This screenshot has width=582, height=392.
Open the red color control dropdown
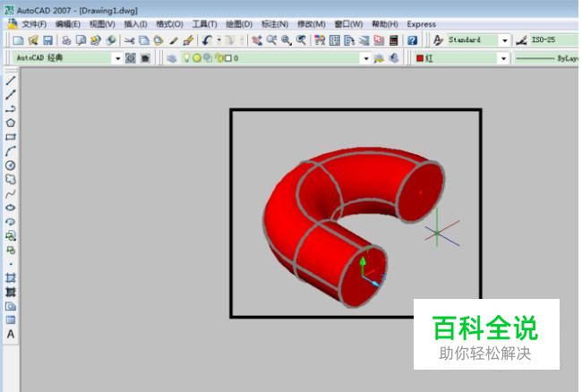point(504,58)
